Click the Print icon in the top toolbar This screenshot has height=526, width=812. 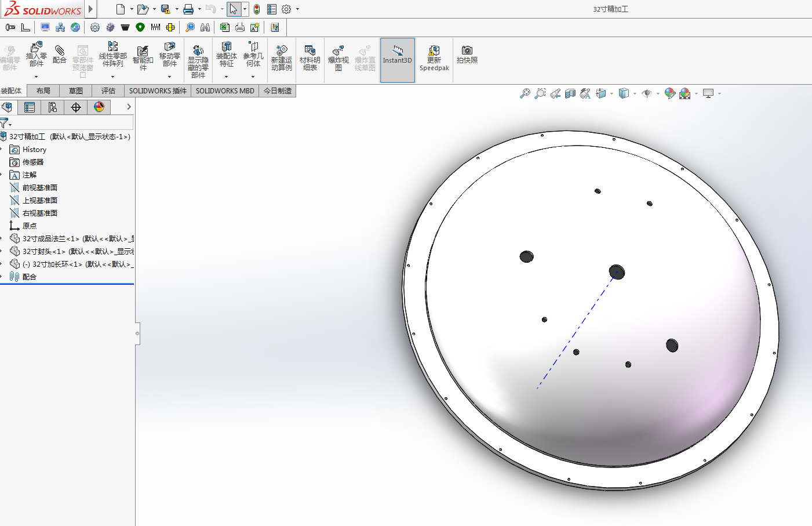pyautogui.click(x=188, y=9)
